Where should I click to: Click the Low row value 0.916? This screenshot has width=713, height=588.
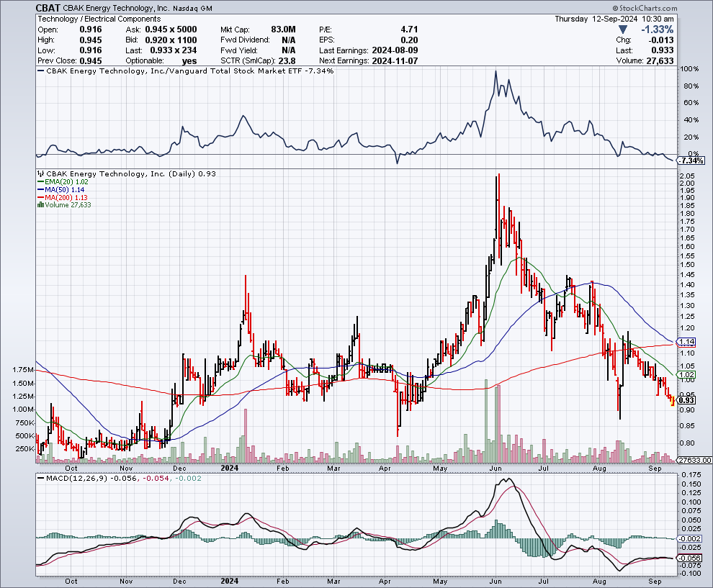tap(91, 50)
